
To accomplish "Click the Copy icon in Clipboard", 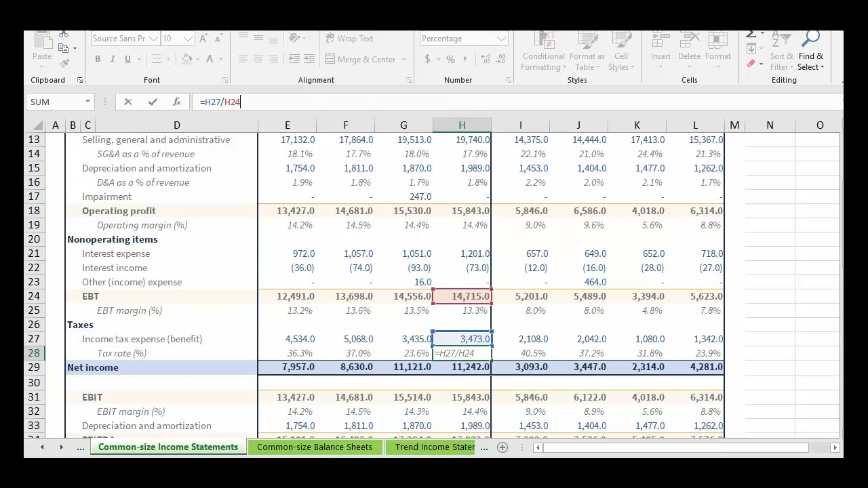I will tap(64, 48).
